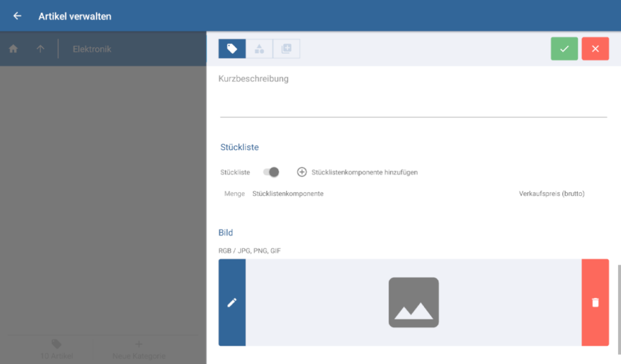Screen dimensions: 621x364
Task: Enable the Stückliste toggle switch
Action: pyautogui.click(x=271, y=172)
